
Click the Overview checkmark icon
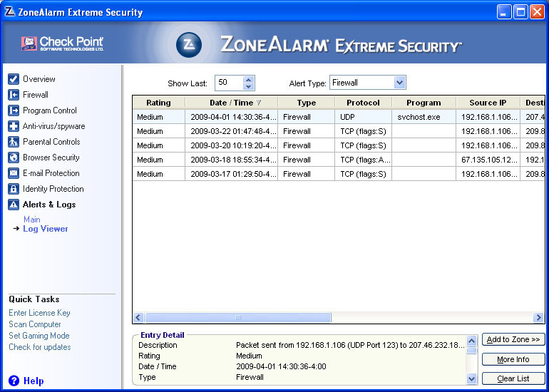(x=14, y=79)
